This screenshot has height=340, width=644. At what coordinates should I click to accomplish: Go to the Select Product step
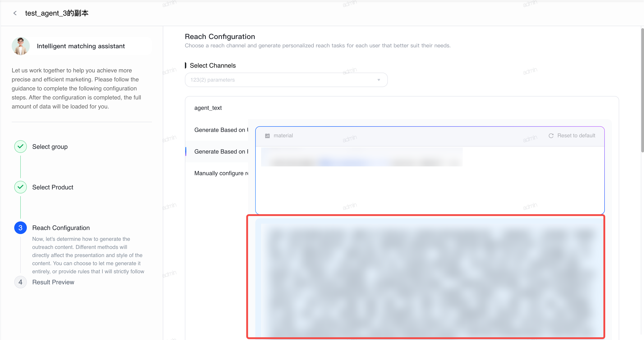[x=53, y=187]
